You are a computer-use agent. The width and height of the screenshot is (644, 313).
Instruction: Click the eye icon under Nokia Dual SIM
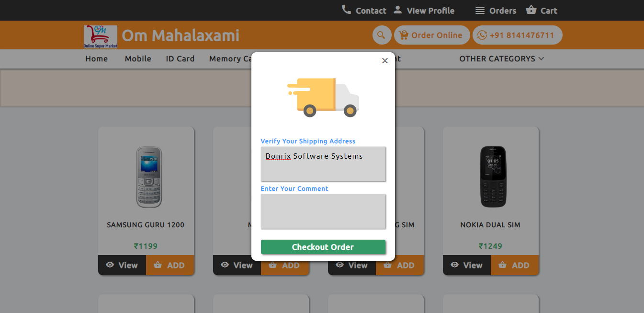click(455, 265)
